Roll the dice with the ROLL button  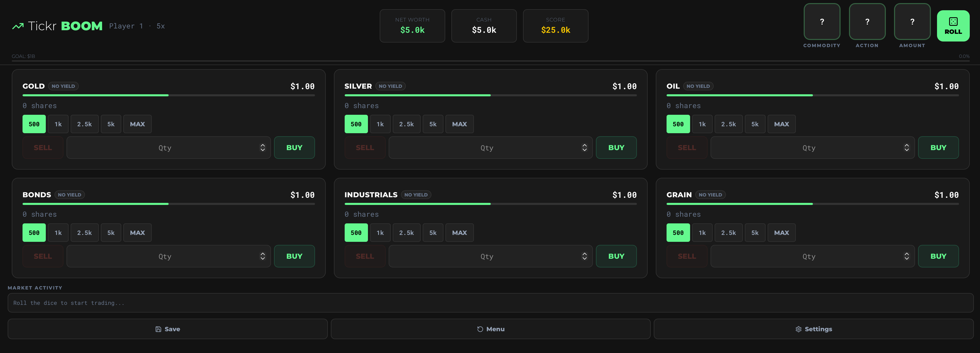953,26
